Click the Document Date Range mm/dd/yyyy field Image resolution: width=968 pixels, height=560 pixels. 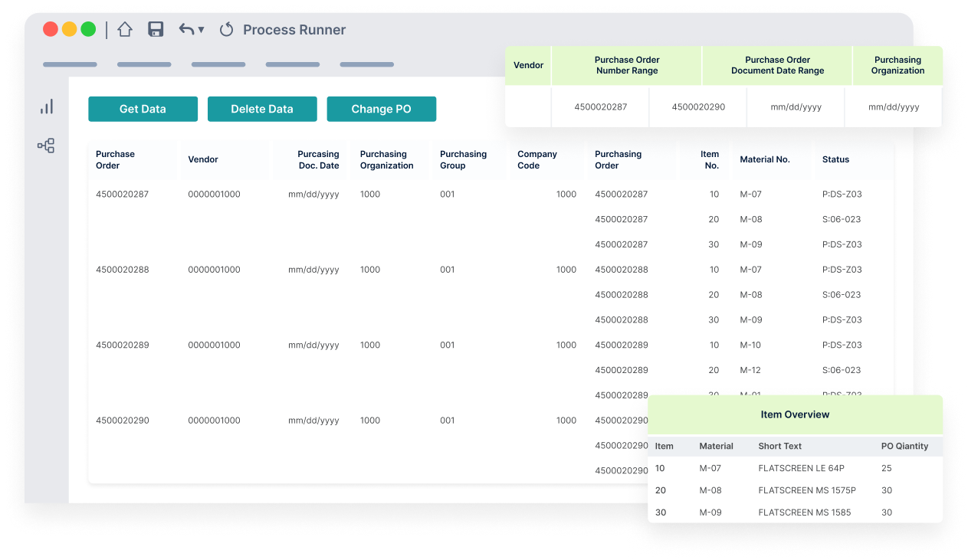[796, 107]
